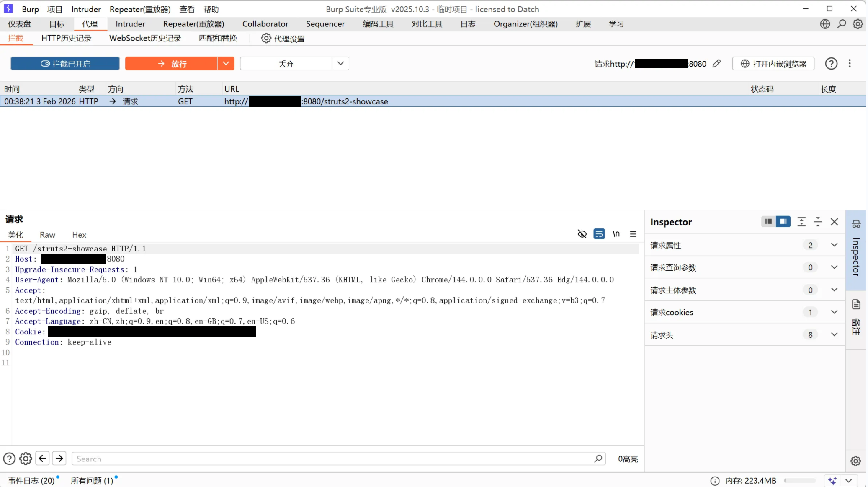Switch to the Raw request view
The height and width of the screenshot is (487, 868).
(x=47, y=235)
